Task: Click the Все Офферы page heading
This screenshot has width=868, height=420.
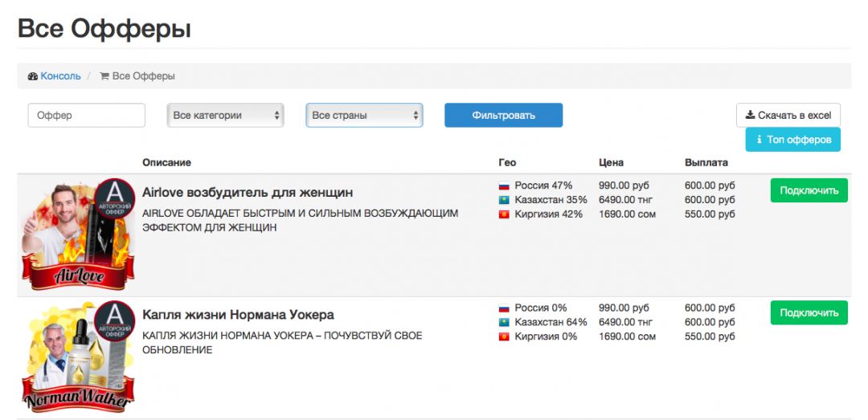Action: click(104, 29)
